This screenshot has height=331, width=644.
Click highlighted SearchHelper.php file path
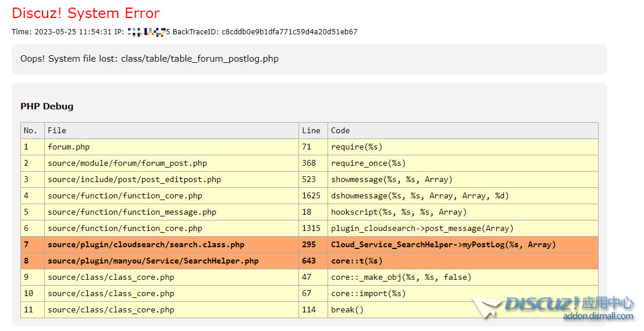tap(153, 261)
